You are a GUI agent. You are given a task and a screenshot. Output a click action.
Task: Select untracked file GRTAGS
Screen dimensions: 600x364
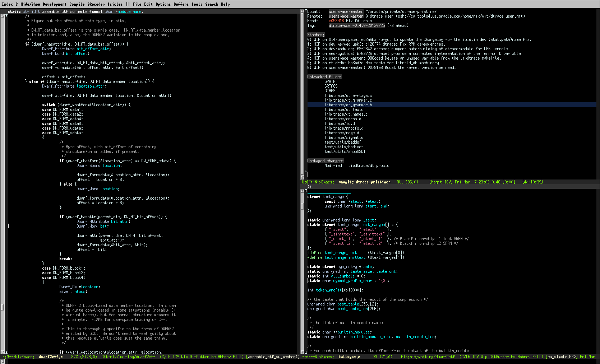[331, 86]
